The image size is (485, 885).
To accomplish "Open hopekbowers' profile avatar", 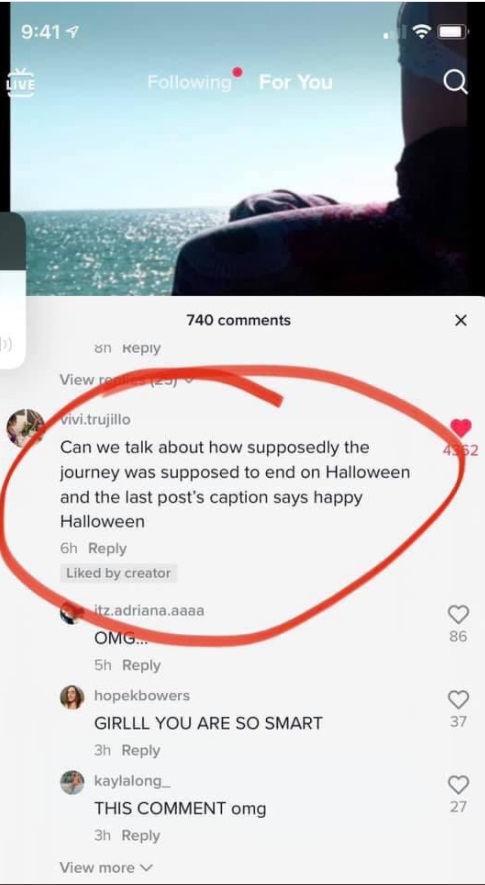I will [x=72, y=697].
